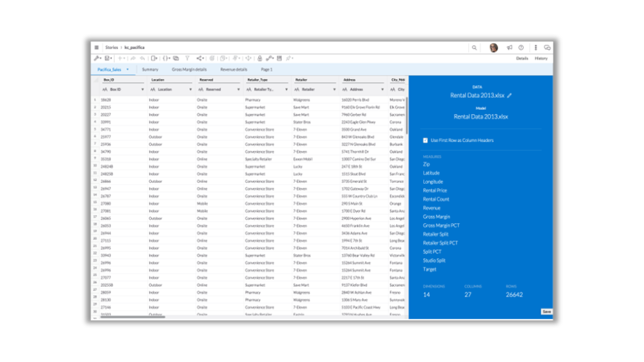
Task: Open the Revenue details tab
Action: pyautogui.click(x=233, y=69)
